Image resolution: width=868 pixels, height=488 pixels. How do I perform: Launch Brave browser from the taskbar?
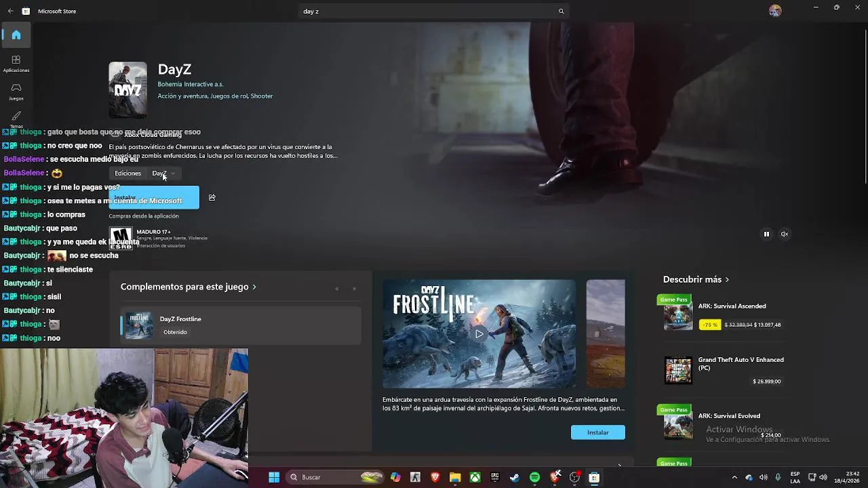pos(435,477)
